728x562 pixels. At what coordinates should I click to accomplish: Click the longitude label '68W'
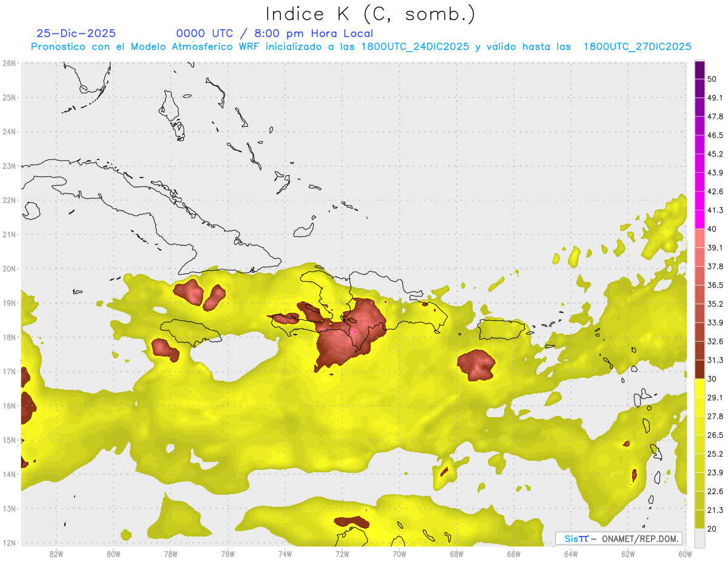tap(456, 554)
